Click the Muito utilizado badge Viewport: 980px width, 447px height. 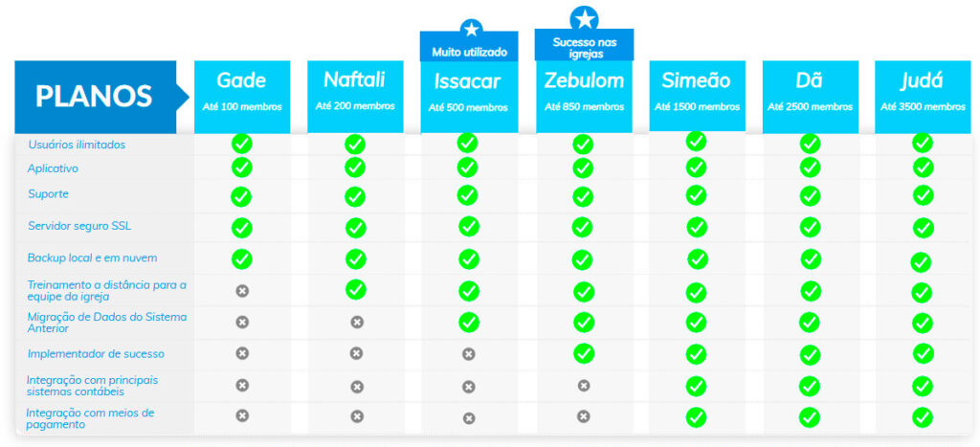click(x=469, y=52)
